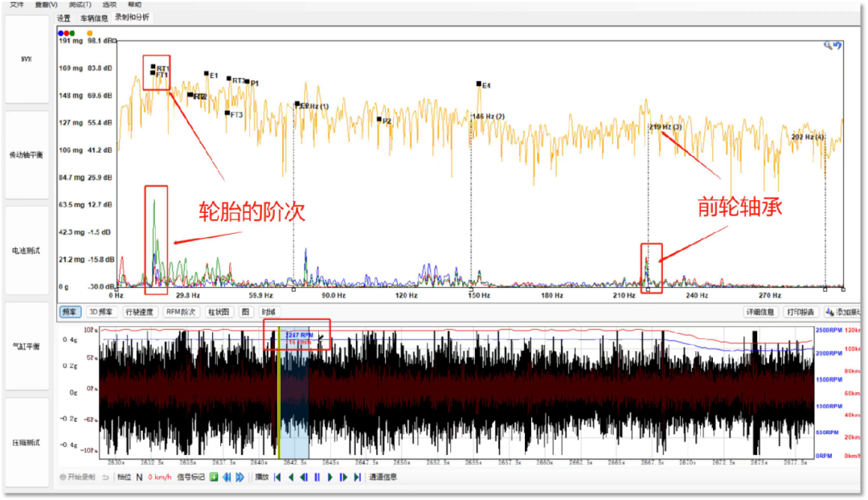Select the 3D 频率 view button
Image resolution: width=868 pixels, height=500 pixels.
coord(101,312)
